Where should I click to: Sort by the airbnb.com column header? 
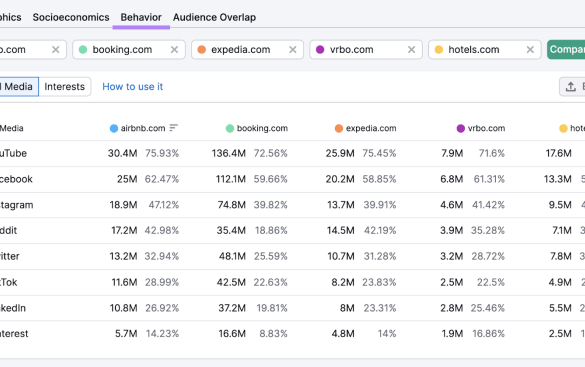[x=143, y=128]
